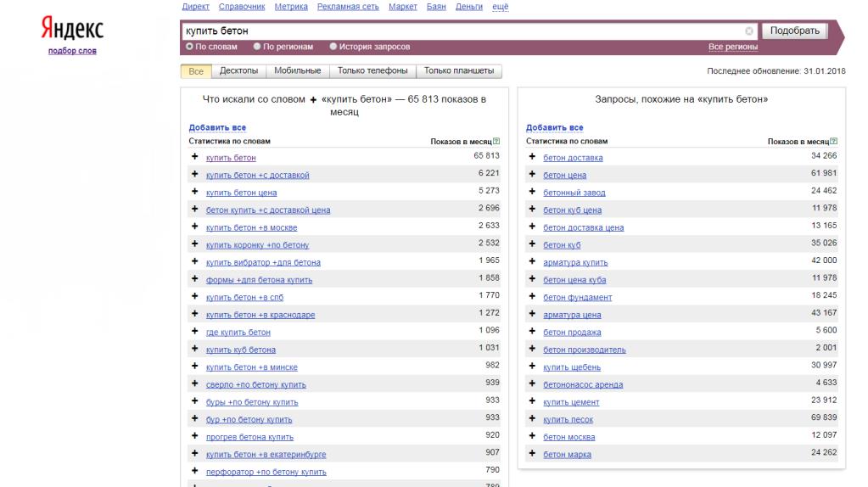This screenshot has height=487, width=868.
Task: Open similar query 'бетон куб цена'
Action: tap(573, 210)
